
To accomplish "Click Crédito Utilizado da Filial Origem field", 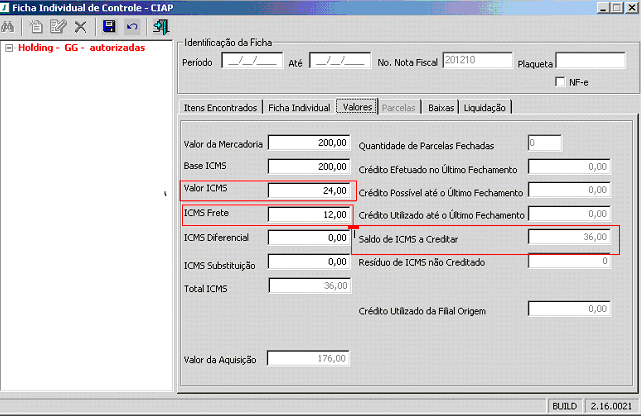I will coord(569,309).
